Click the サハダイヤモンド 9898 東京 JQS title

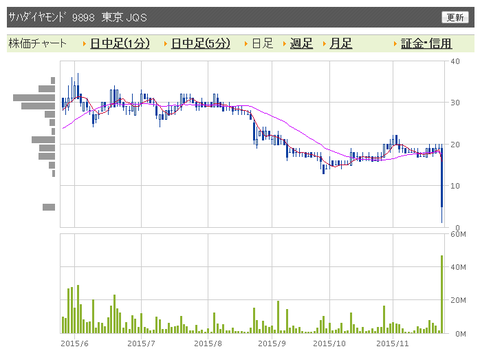pos(77,17)
